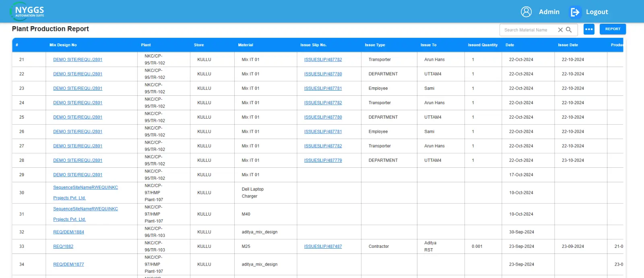
Task: Click the Admin username label
Action: pos(549,12)
